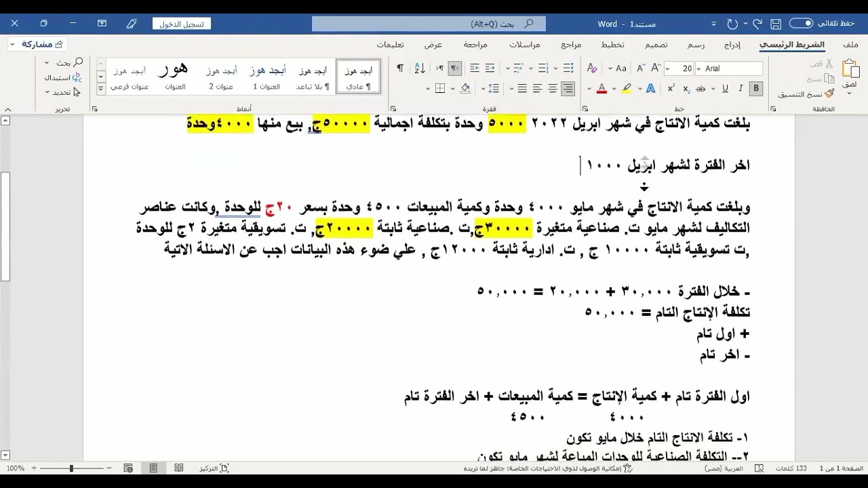The width and height of the screenshot is (868, 488).
Task: Toggle the حفظ تلقائي (AutoSave) switch
Action: pyautogui.click(x=800, y=24)
